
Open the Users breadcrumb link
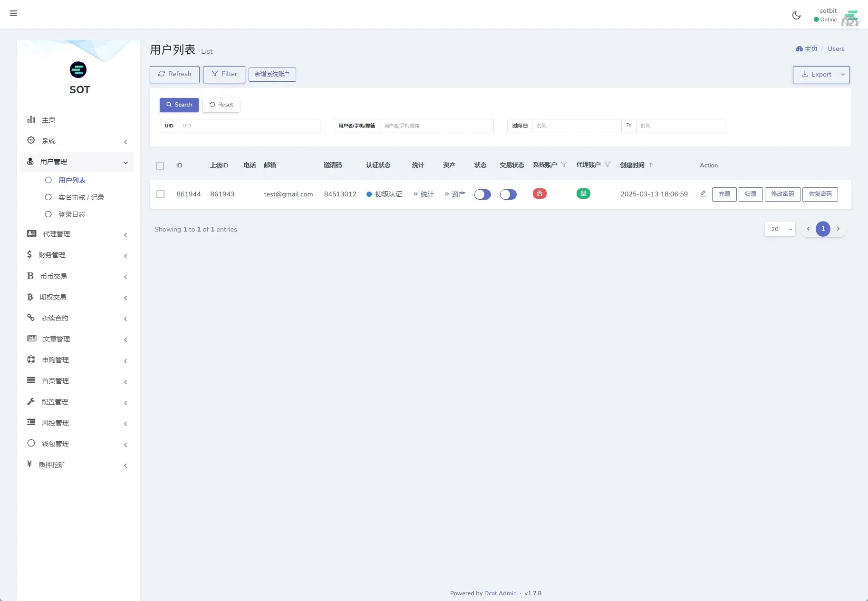pyautogui.click(x=836, y=48)
